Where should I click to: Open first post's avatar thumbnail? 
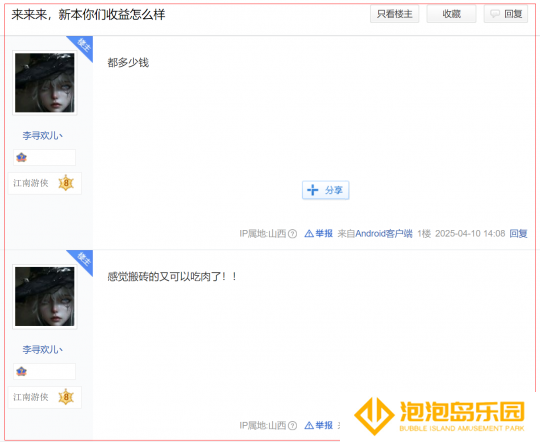point(45,83)
